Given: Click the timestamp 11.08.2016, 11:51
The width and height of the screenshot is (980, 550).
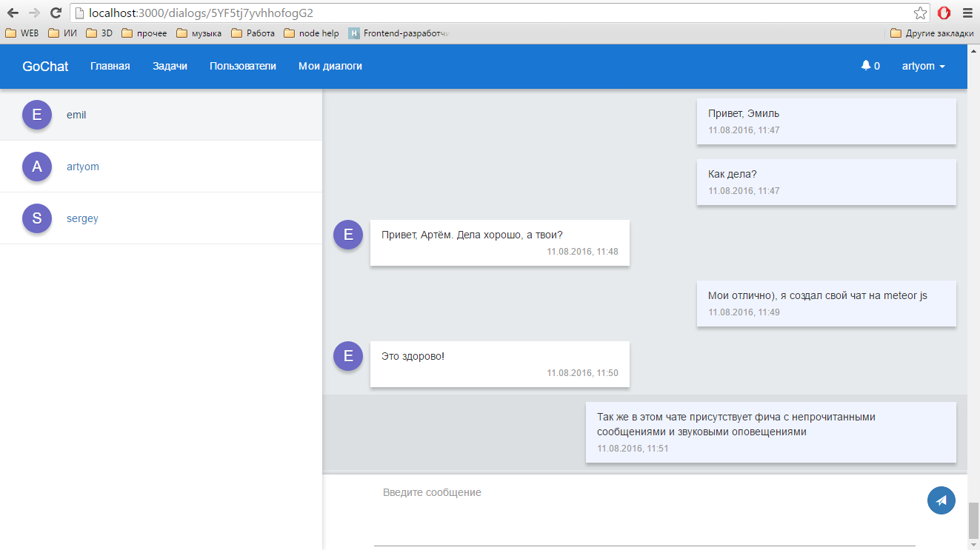Looking at the screenshot, I should point(633,449).
